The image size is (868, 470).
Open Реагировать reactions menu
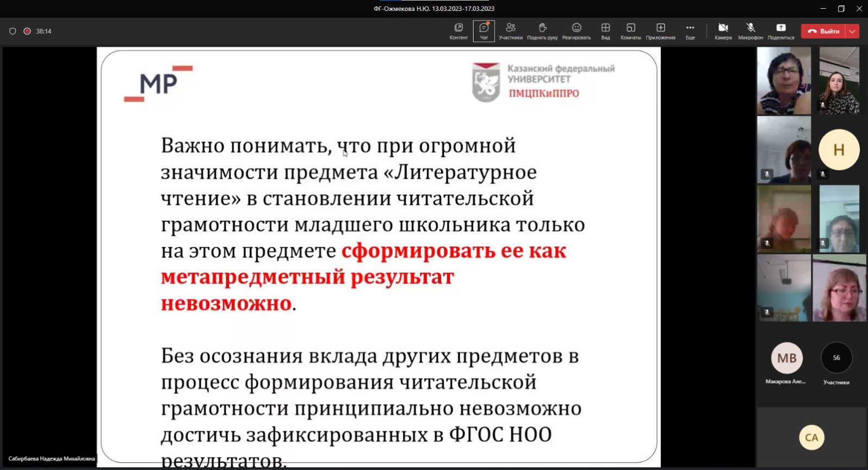pos(576,31)
